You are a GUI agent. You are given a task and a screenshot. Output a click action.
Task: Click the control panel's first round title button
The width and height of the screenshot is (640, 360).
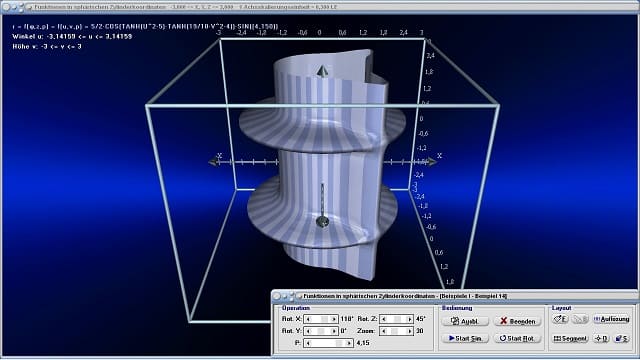pyautogui.click(x=277, y=296)
